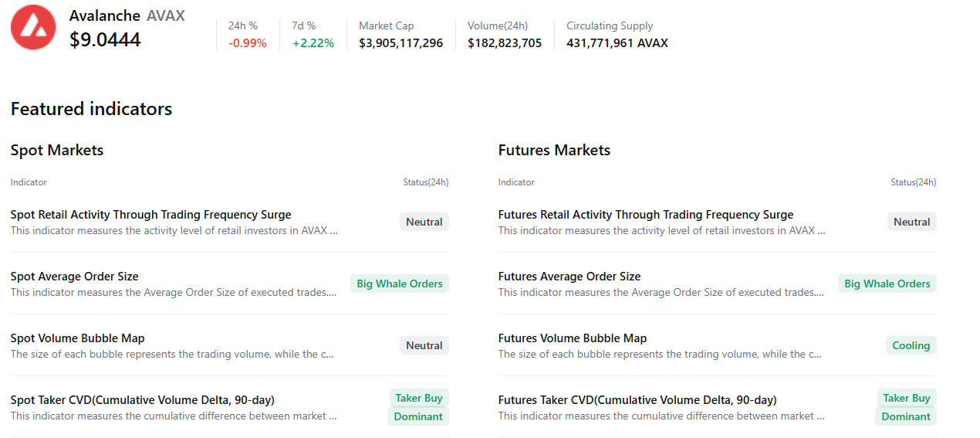
Task: Click Big Whale Orders badge under Spot Markets
Action: click(x=400, y=284)
